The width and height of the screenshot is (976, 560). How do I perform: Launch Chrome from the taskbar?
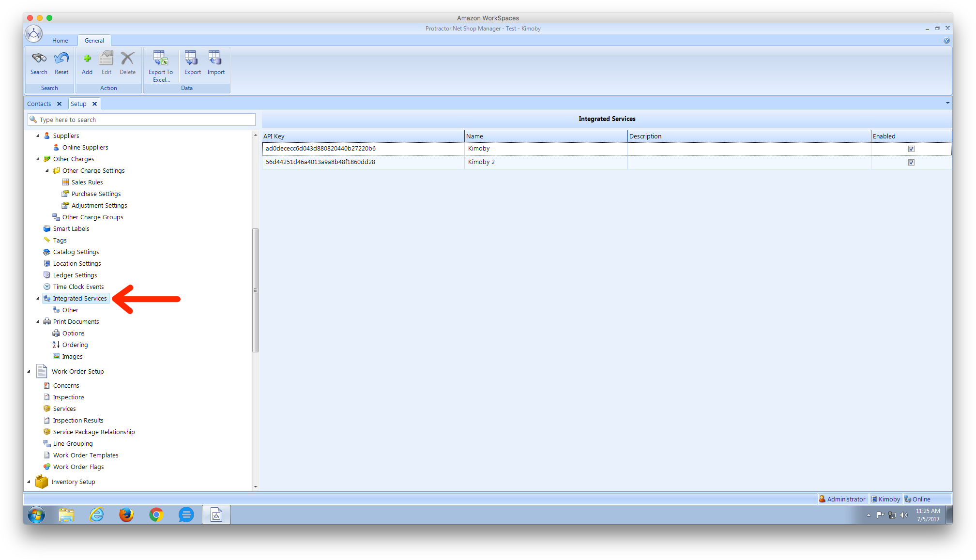[x=156, y=515]
